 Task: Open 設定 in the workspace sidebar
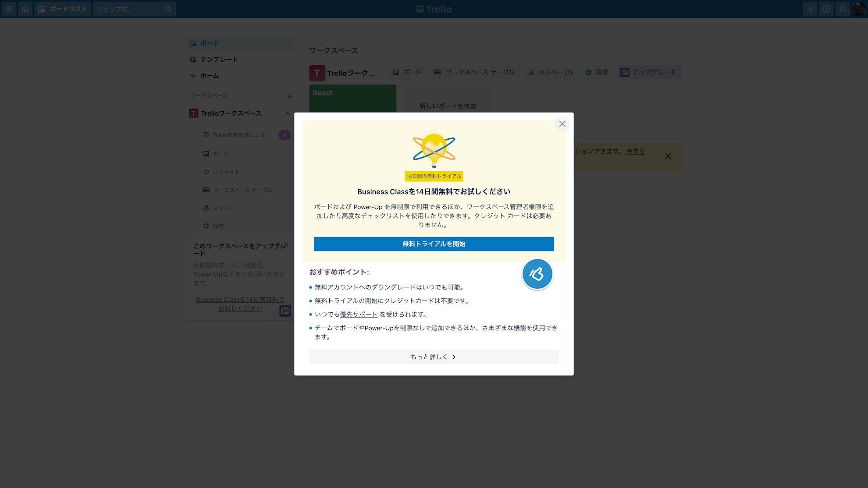tap(218, 226)
